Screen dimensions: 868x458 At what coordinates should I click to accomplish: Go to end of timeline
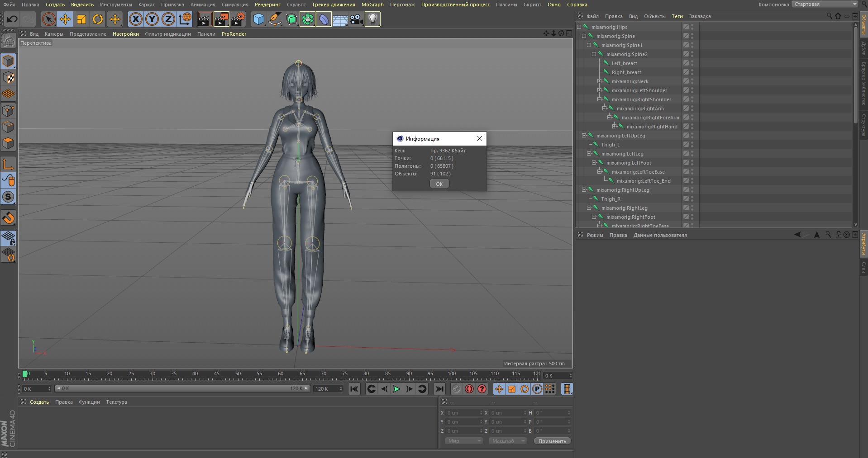pyautogui.click(x=439, y=389)
